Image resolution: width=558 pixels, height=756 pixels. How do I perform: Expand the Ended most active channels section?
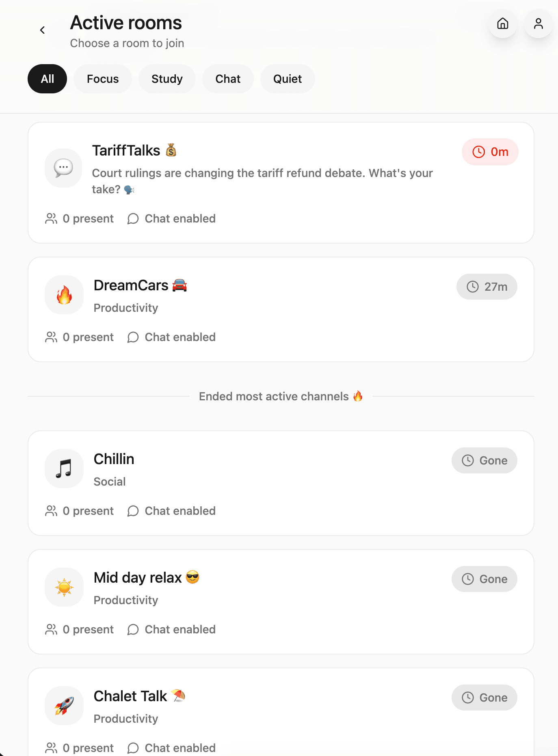click(281, 396)
